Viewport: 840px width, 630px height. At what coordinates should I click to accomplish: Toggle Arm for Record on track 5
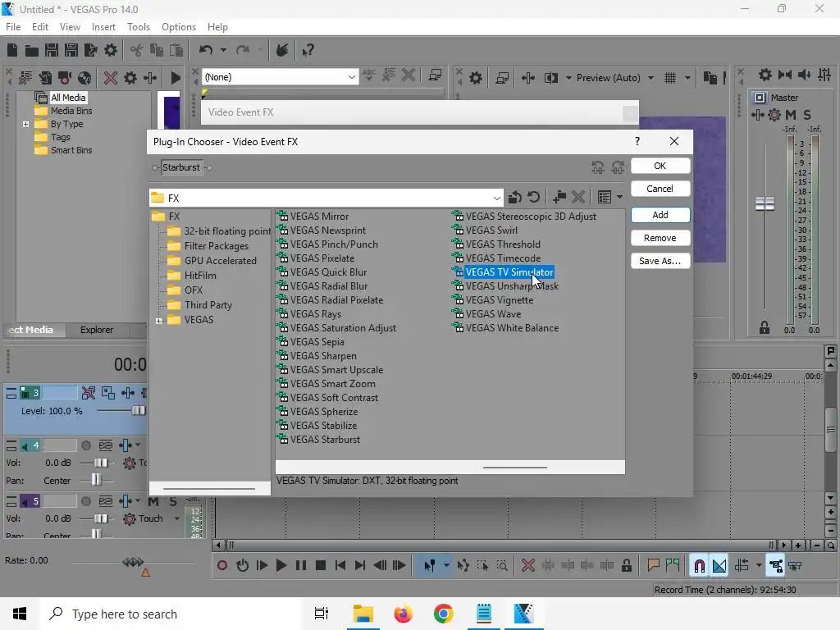85,501
